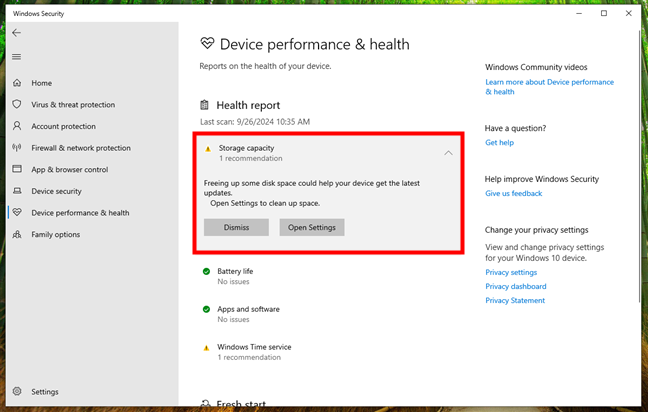
Task: Open Family options page
Action: pos(56,234)
